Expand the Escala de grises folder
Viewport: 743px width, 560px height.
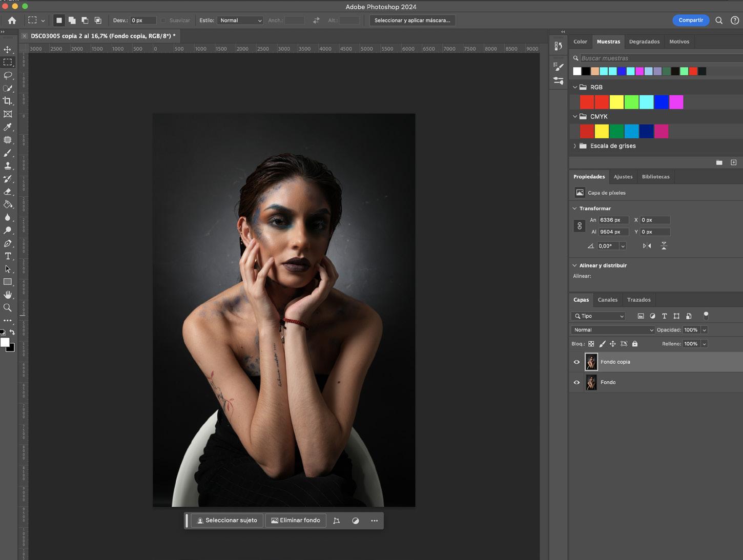(x=575, y=146)
